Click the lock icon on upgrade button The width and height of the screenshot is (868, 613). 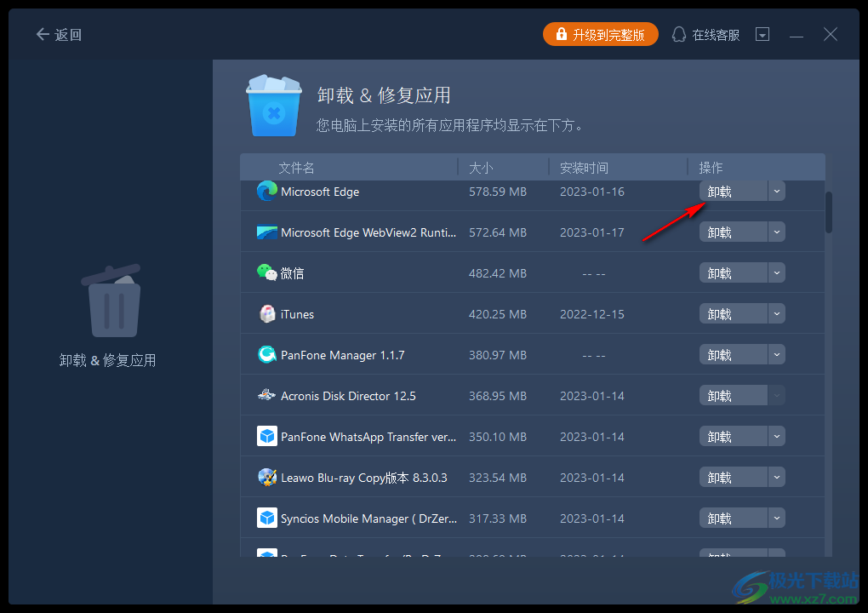click(x=561, y=34)
